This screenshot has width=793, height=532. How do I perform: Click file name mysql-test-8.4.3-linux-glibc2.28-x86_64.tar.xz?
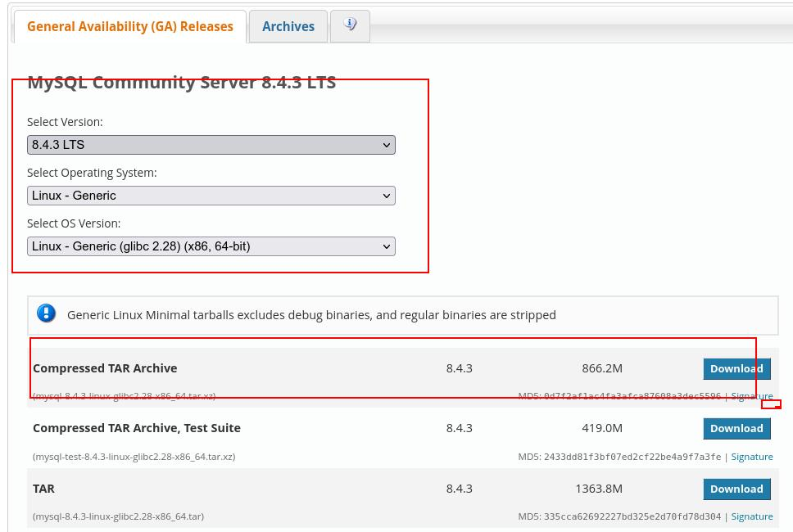coord(134,457)
